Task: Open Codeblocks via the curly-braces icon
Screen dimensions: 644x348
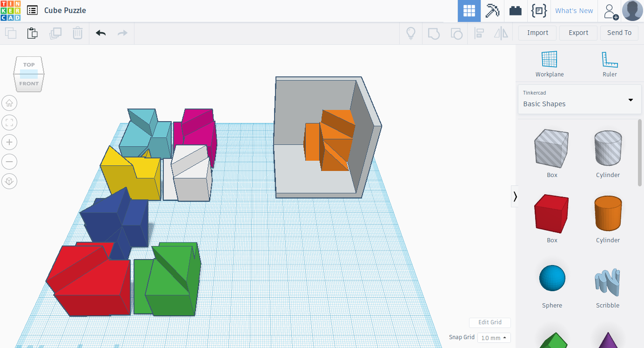Action: coord(539,11)
